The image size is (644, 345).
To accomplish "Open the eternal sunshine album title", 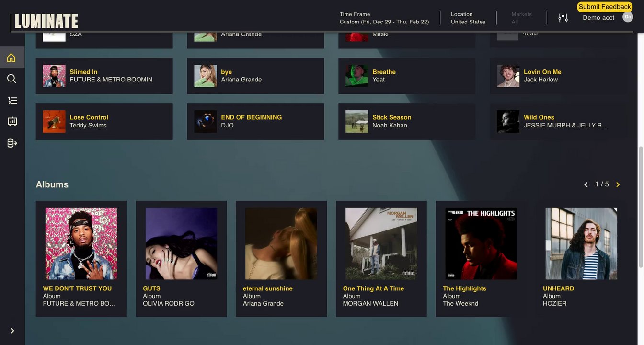I will click(267, 288).
